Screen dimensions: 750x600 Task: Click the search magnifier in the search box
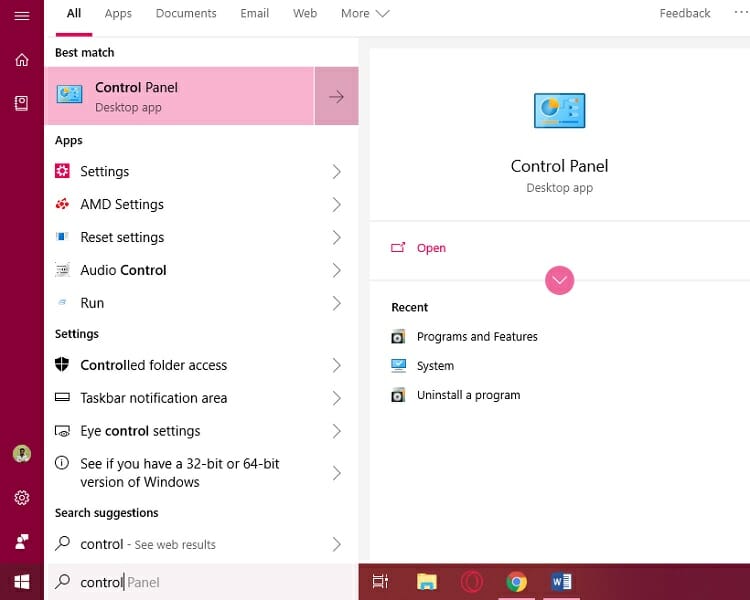tap(62, 581)
